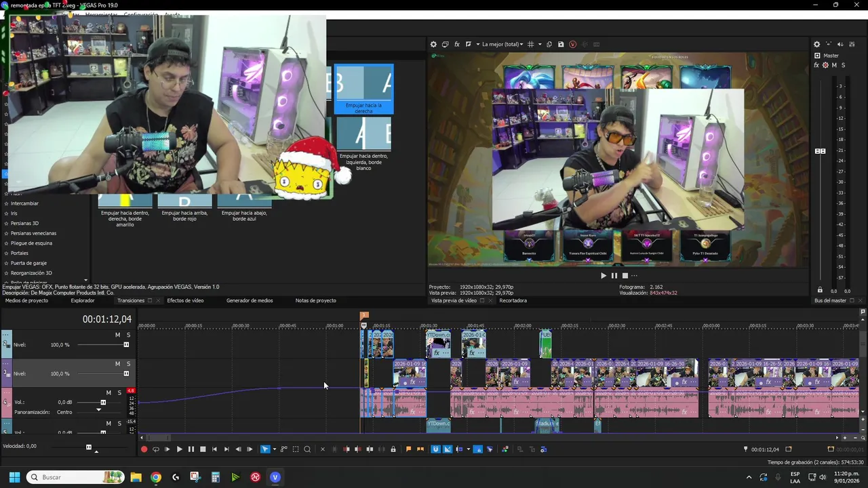The height and width of the screenshot is (488, 868).
Task: Switch to Medios de proyecto tab
Action: click(26, 300)
